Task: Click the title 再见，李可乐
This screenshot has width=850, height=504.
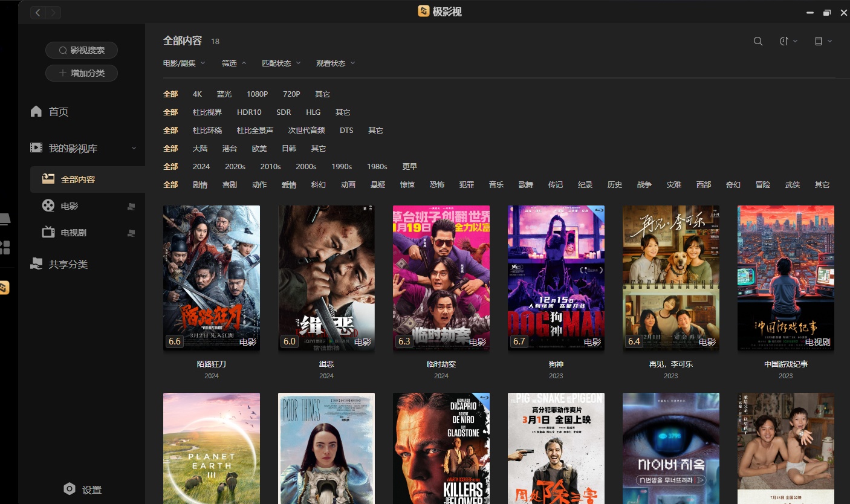Action: [671, 364]
